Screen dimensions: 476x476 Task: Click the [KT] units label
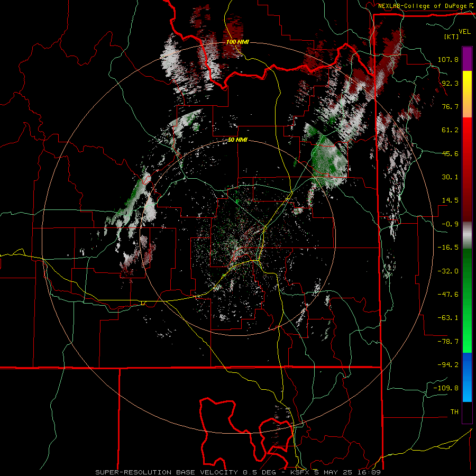[452, 36]
